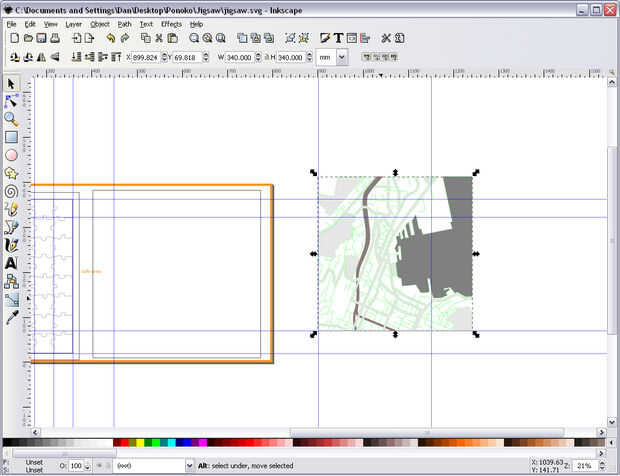Viewport: 620px width, 476px height.
Task: Select the Pencil freehand tool
Action: 11,210
